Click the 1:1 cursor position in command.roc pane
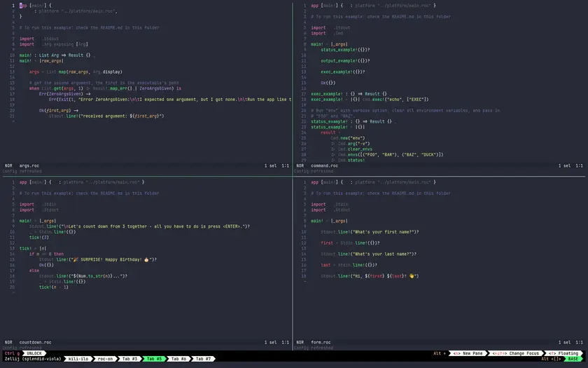This screenshot has width=588, height=368. coord(579,165)
